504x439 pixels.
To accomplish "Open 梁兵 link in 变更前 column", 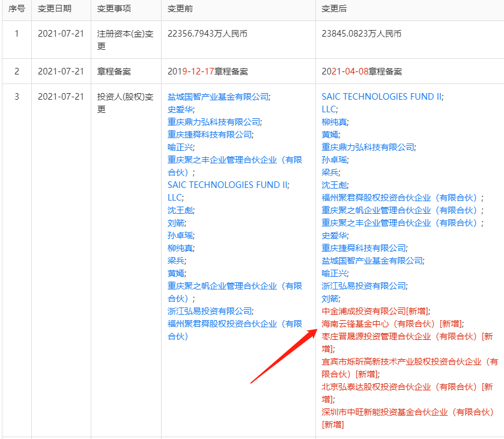I will click(x=176, y=260).
